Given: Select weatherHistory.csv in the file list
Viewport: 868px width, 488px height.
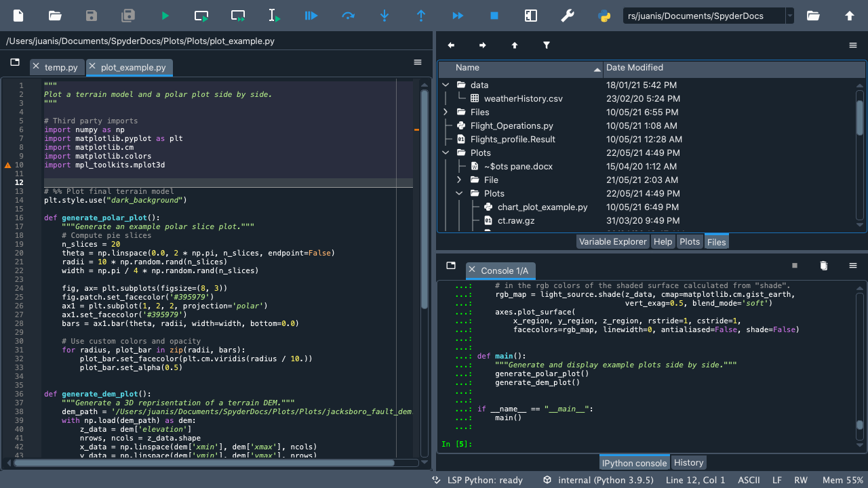Looking at the screenshot, I should (x=523, y=98).
